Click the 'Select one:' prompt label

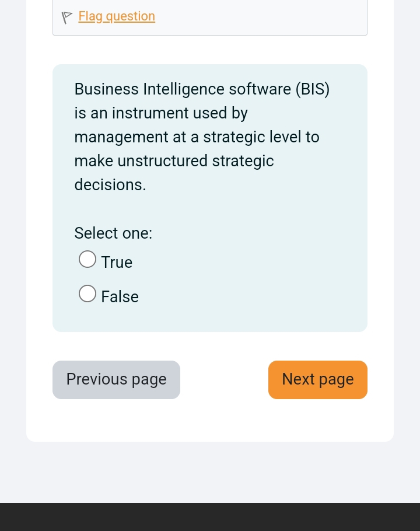[x=113, y=233]
